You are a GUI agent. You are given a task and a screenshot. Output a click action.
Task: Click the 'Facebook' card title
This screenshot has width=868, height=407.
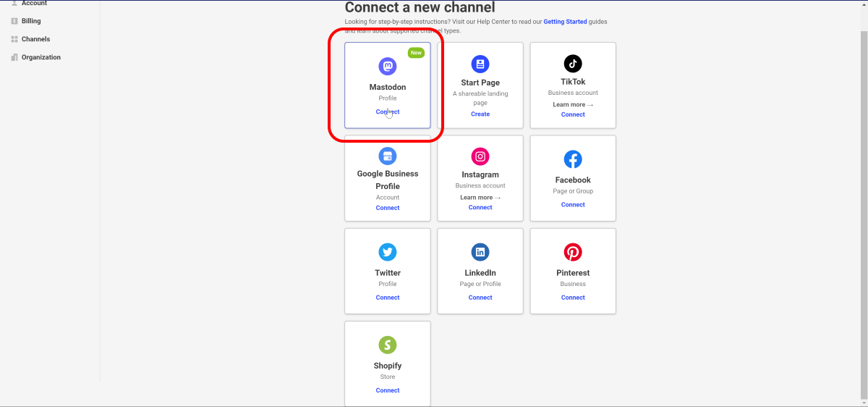(573, 180)
